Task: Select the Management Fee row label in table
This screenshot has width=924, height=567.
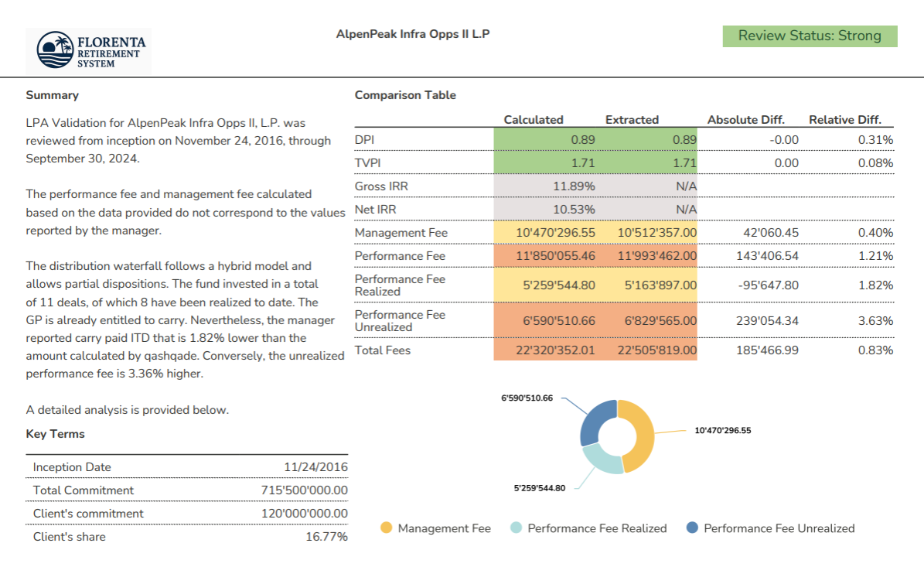Action: tap(401, 233)
